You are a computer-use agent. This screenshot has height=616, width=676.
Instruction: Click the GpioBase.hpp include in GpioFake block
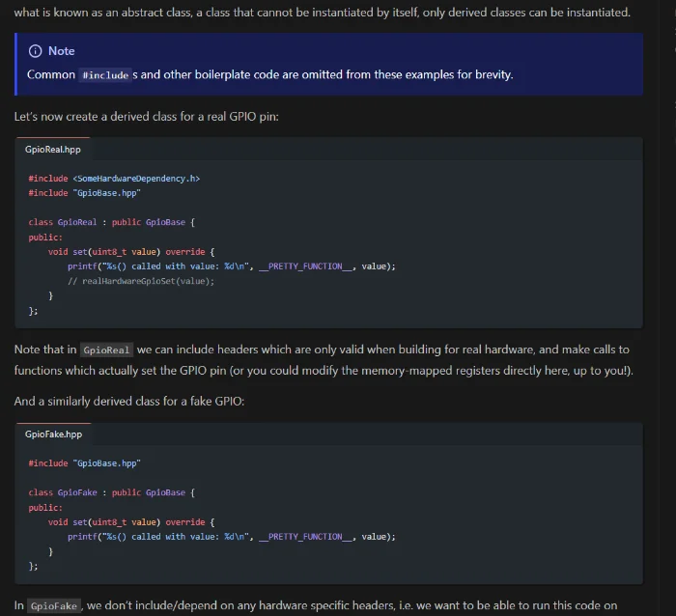[85, 463]
